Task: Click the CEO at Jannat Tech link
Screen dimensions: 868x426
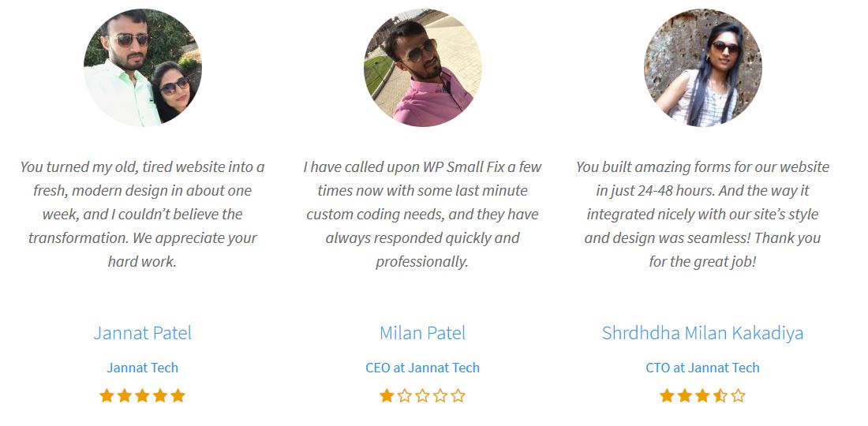Action: pyautogui.click(x=422, y=368)
